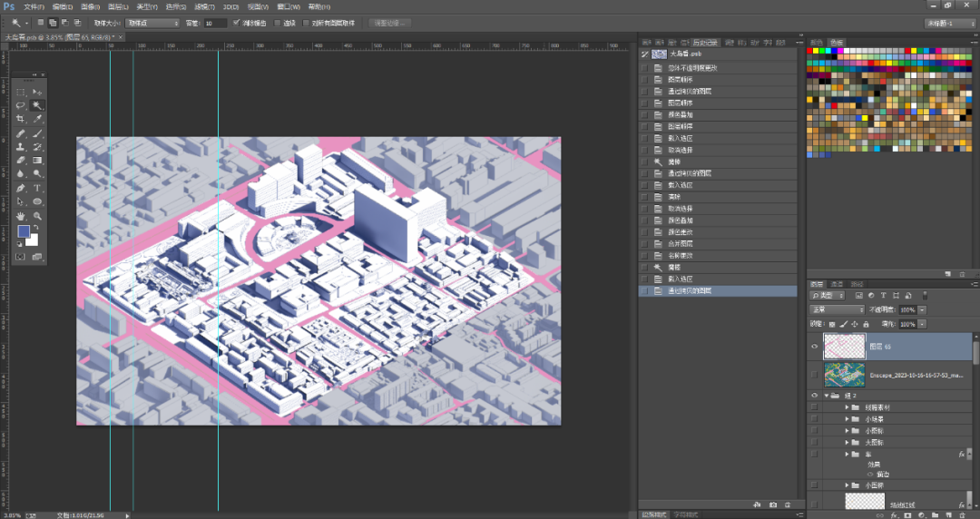Select the Rectangular Marquee tool
Screen dimensions: 980x519
pyautogui.click(x=21, y=92)
